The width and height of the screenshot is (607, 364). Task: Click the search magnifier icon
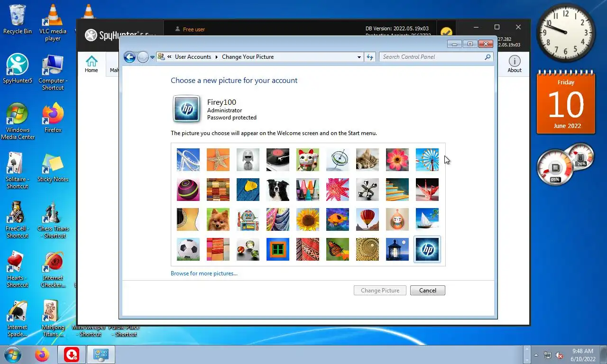point(487,57)
